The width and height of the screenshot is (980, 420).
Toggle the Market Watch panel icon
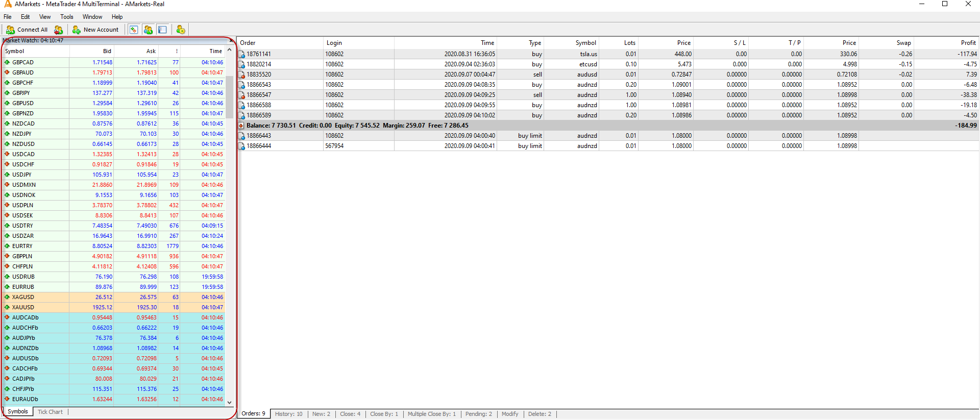[133, 30]
